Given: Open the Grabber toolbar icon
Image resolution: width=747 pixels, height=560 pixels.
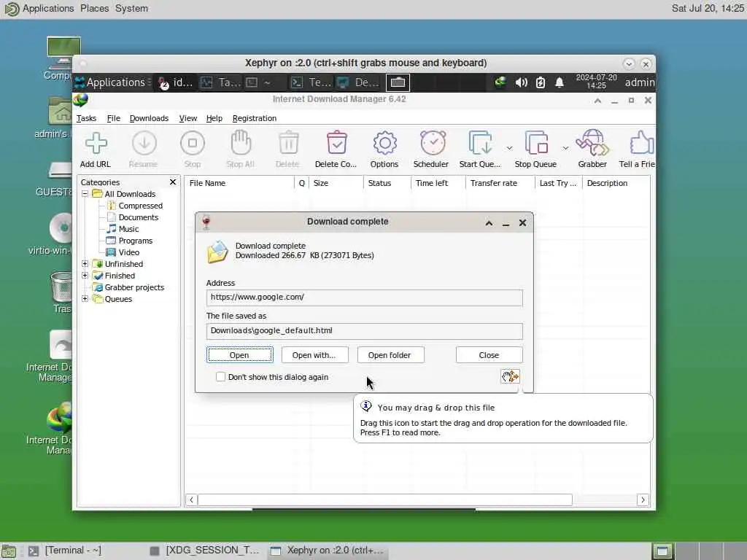Looking at the screenshot, I should (x=592, y=142).
